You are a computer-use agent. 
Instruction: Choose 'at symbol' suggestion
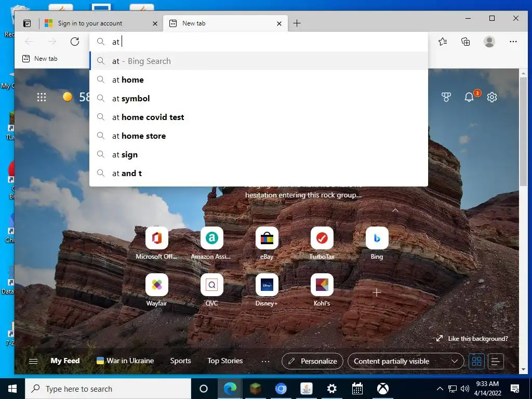click(x=259, y=98)
